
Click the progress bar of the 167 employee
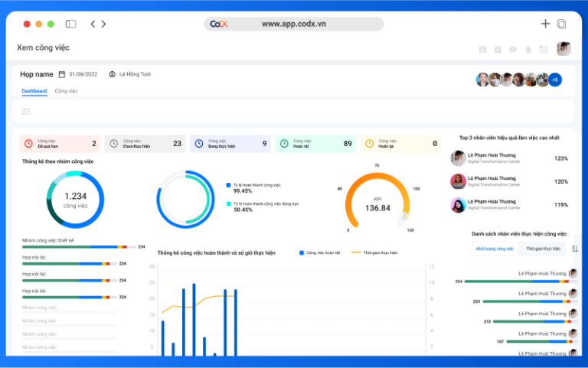[x=542, y=341]
